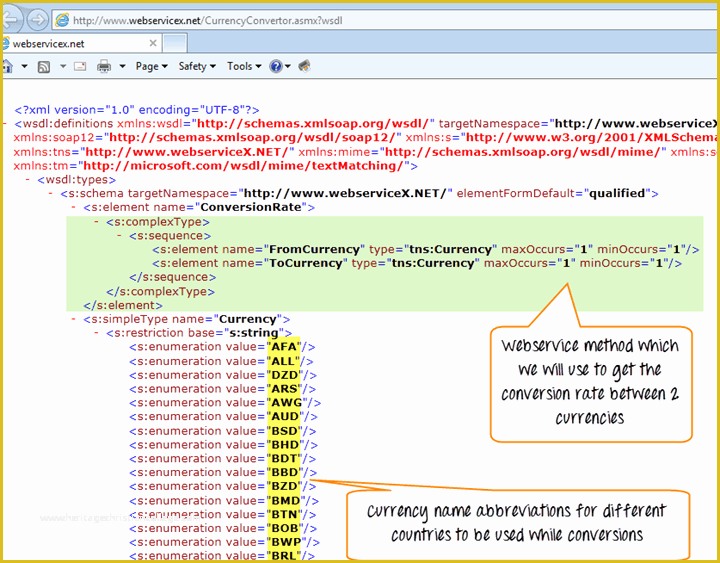Click the enumeration value BMD

(286, 501)
